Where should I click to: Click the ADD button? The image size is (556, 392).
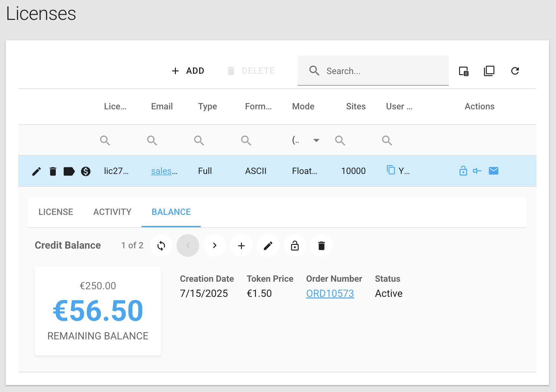[188, 71]
